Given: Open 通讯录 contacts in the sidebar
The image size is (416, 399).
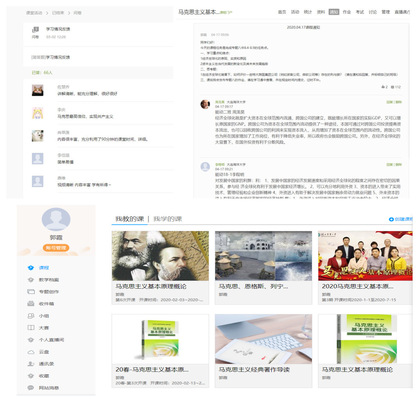Looking at the screenshot, I should [46, 364].
